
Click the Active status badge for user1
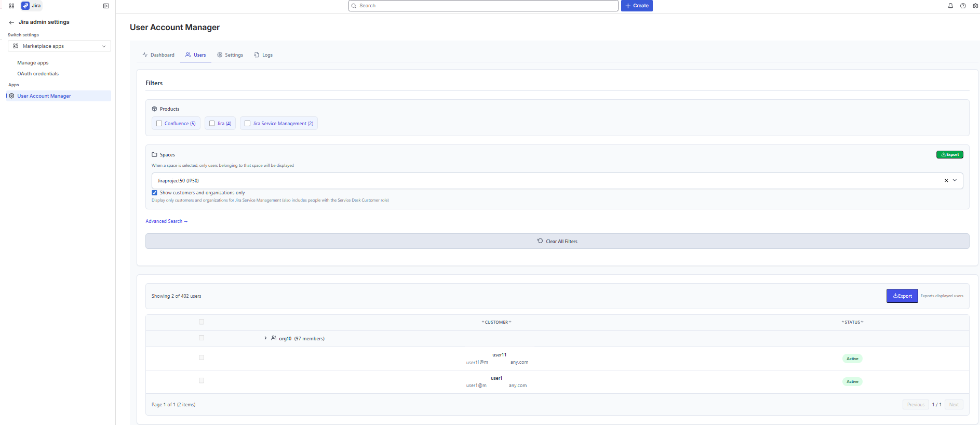(852, 381)
